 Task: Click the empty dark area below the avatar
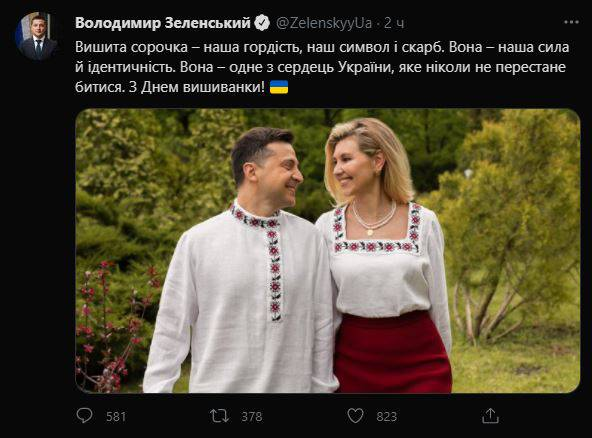(x=37, y=227)
